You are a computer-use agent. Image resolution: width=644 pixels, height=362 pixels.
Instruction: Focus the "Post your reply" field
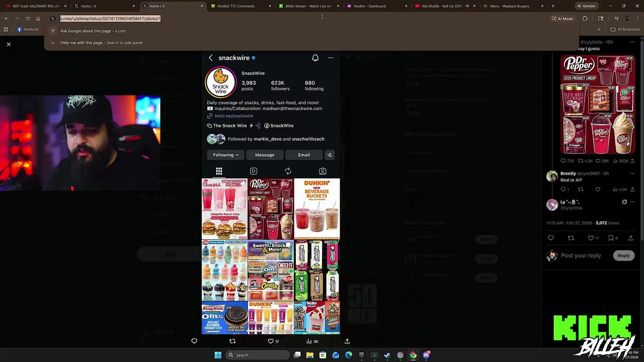581,255
